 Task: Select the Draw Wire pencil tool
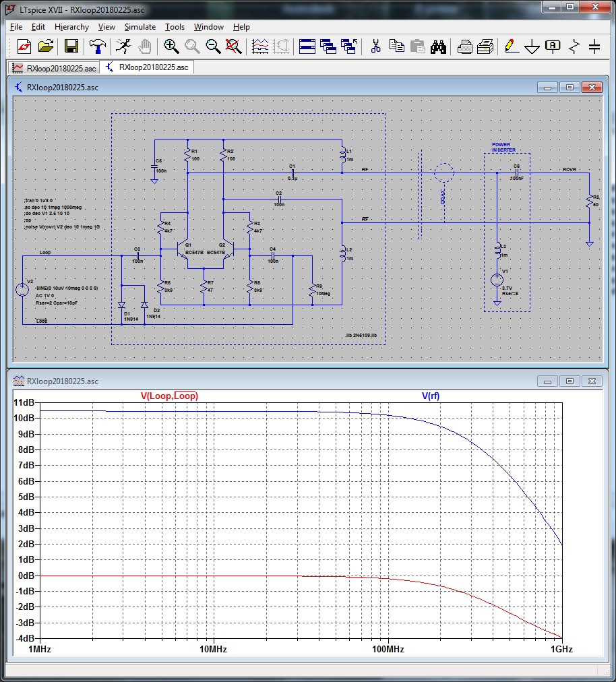[x=511, y=46]
